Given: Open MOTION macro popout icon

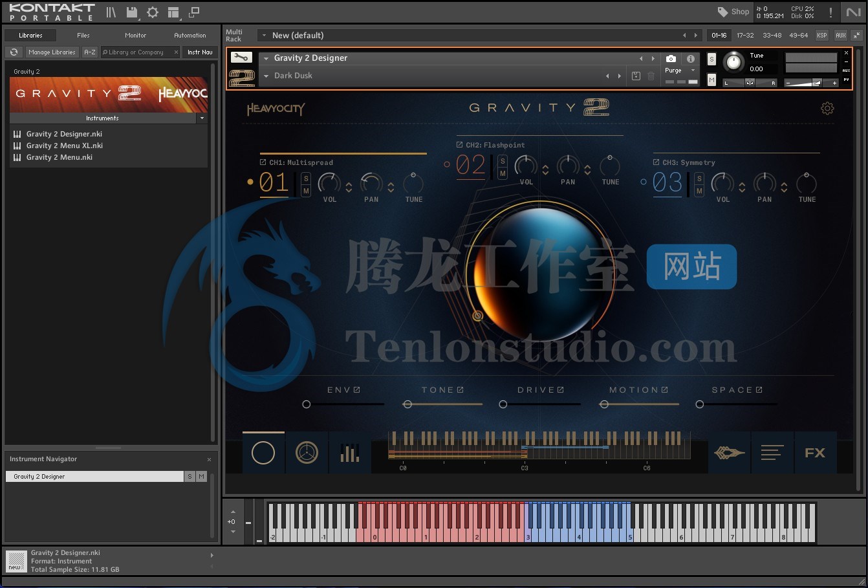Looking at the screenshot, I should pos(664,390).
